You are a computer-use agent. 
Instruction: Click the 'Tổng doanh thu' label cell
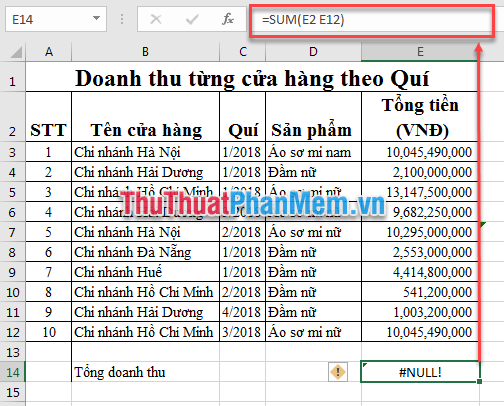click(x=146, y=372)
